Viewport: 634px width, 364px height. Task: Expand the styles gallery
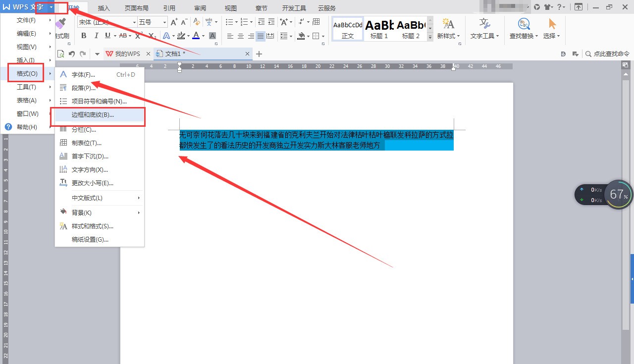(x=430, y=37)
